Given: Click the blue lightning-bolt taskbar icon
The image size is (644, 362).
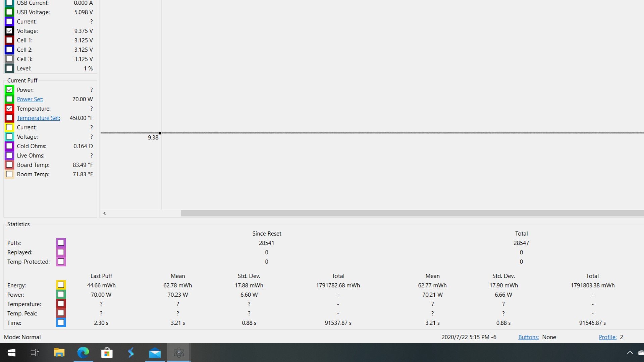Looking at the screenshot, I should coord(131,353).
